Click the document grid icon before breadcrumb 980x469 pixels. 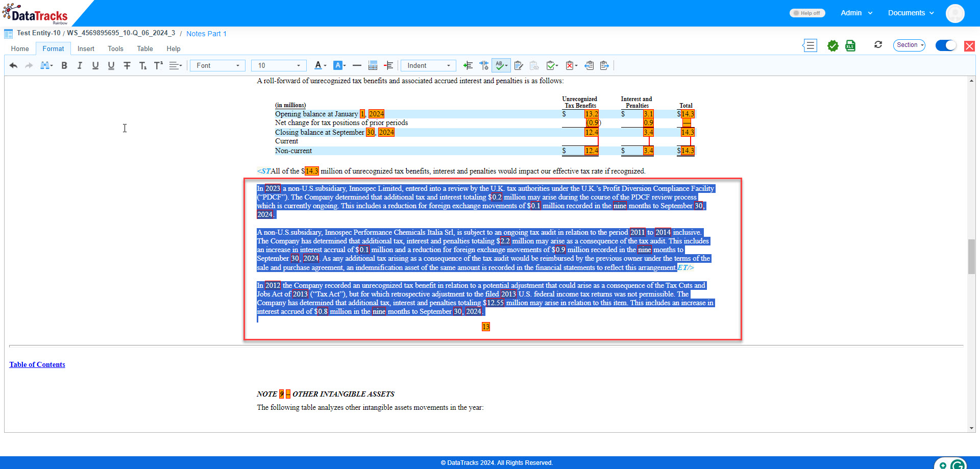click(9, 34)
